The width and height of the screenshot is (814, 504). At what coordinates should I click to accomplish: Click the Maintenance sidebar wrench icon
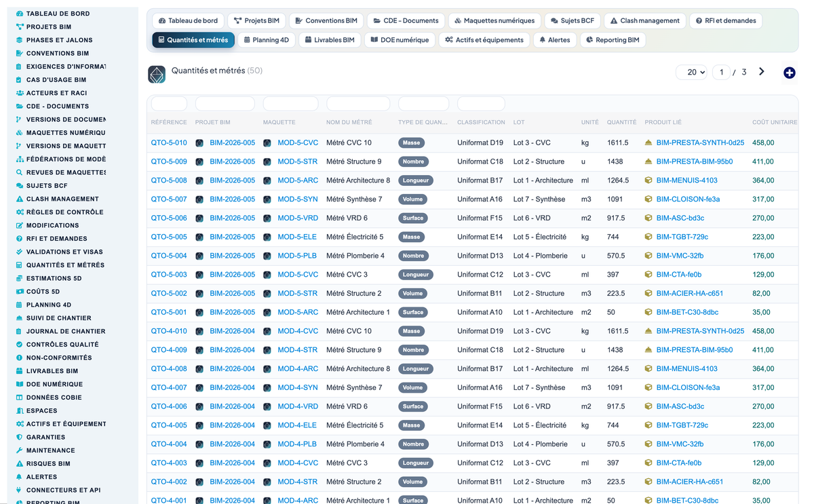tap(20, 450)
